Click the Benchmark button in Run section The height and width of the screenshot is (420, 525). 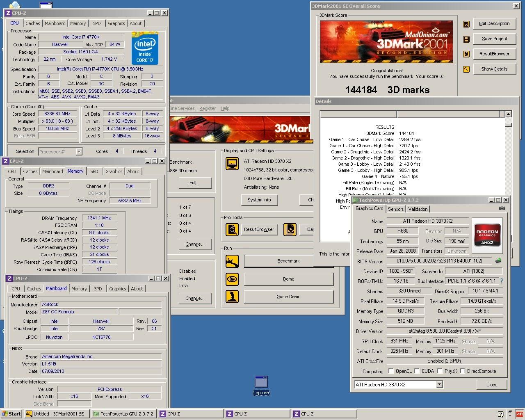(288, 261)
